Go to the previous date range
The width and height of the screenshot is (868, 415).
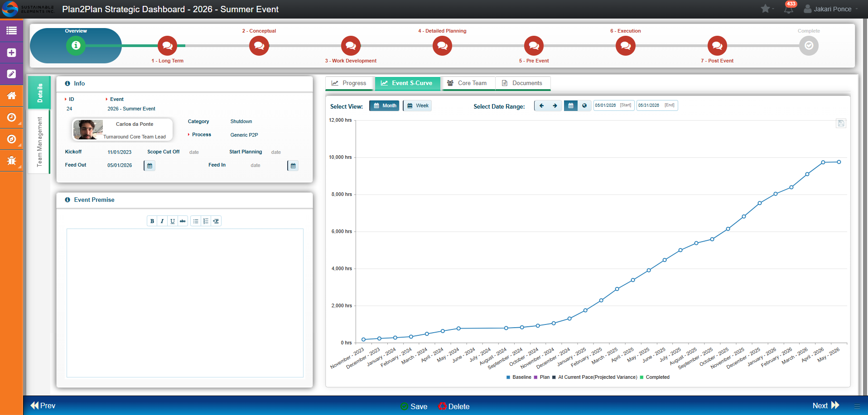point(541,105)
